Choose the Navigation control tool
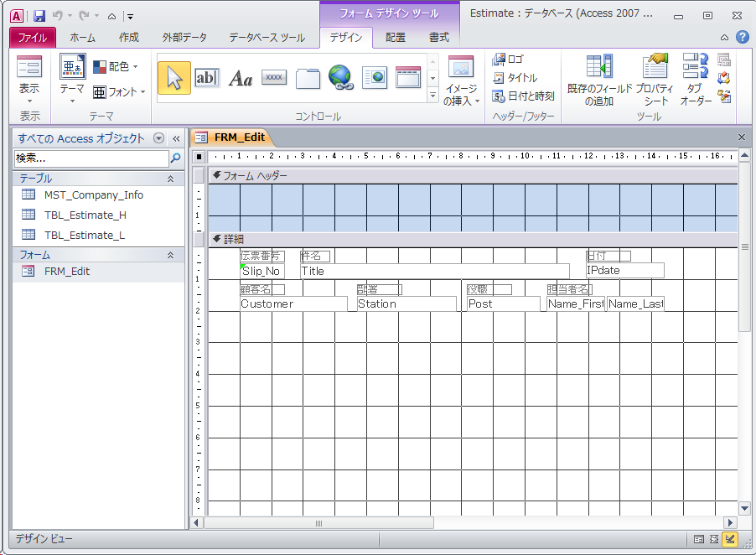 (408, 78)
